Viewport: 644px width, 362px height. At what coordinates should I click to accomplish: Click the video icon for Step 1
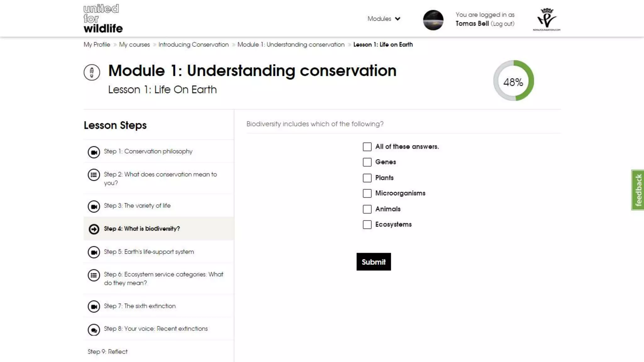94,152
